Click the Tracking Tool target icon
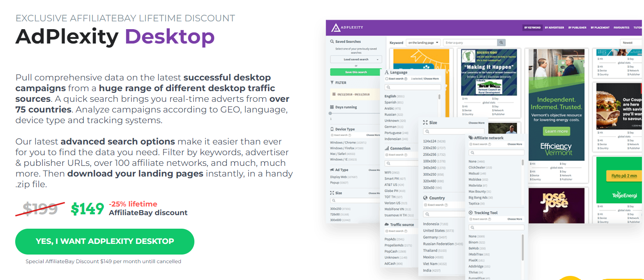The height and width of the screenshot is (280, 644). tap(471, 213)
